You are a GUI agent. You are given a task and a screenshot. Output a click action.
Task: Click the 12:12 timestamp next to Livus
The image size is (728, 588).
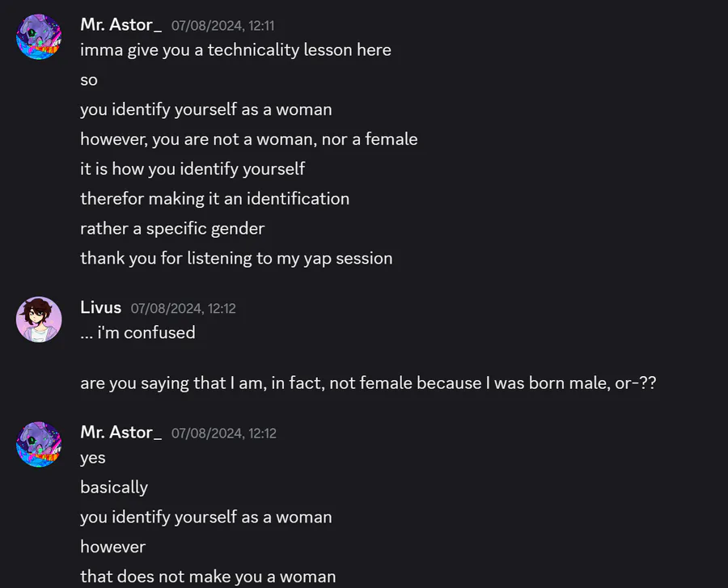pos(184,308)
